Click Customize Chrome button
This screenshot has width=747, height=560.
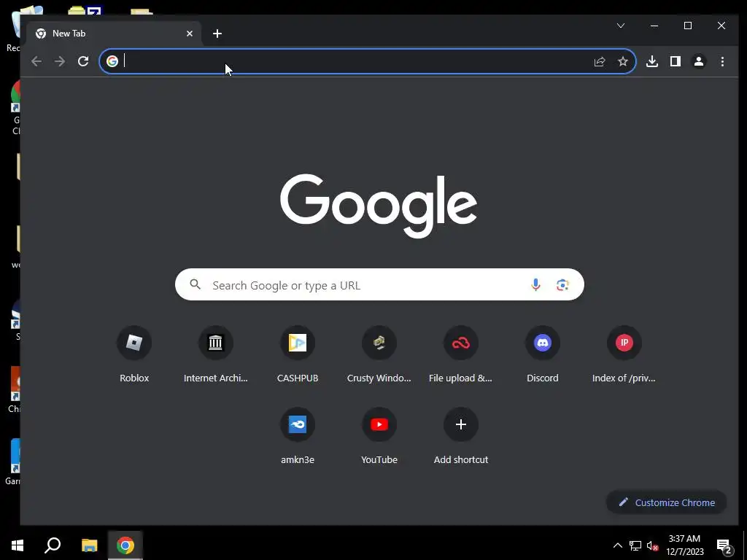pos(667,502)
